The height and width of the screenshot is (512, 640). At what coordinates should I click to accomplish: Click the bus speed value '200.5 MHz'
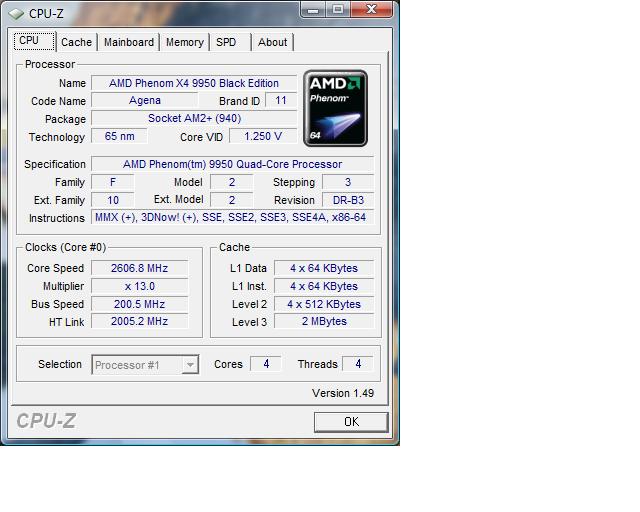tap(140, 304)
